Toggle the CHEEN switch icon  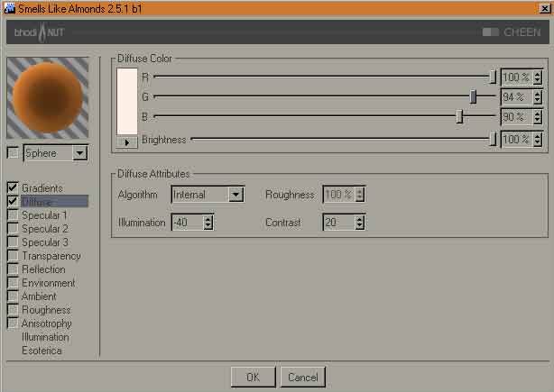point(490,32)
